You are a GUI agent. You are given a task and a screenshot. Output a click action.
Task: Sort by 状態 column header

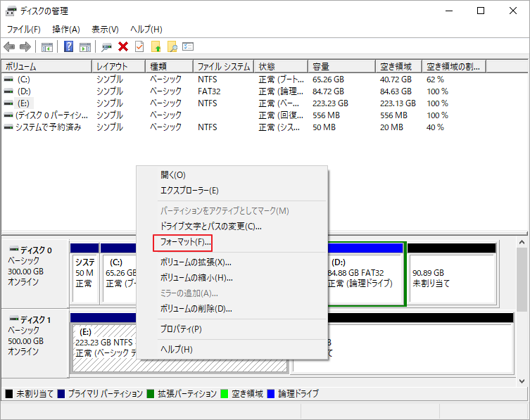pos(282,67)
